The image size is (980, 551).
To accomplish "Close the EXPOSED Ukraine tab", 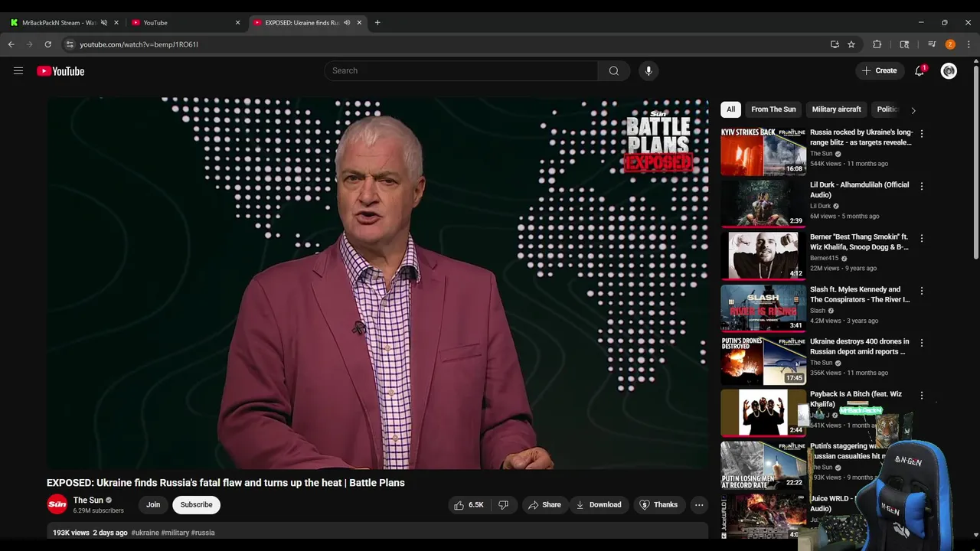I will coord(359,22).
